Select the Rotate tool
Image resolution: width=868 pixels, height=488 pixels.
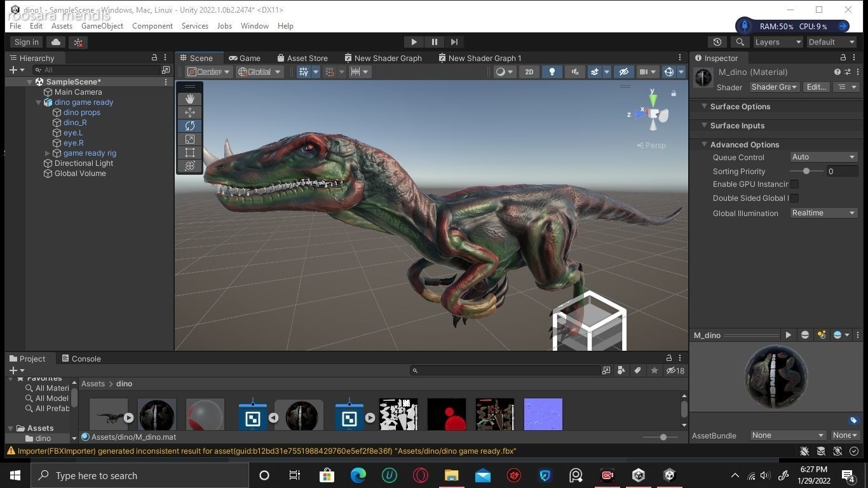coord(189,126)
